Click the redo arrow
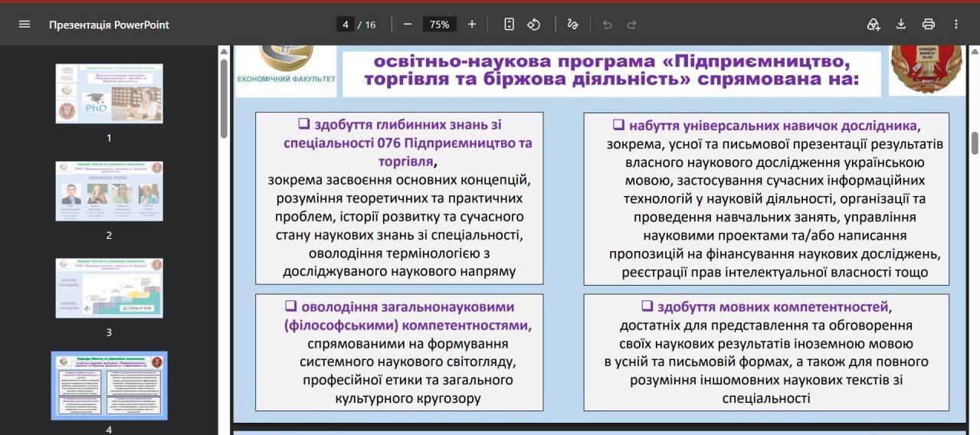 point(632,25)
